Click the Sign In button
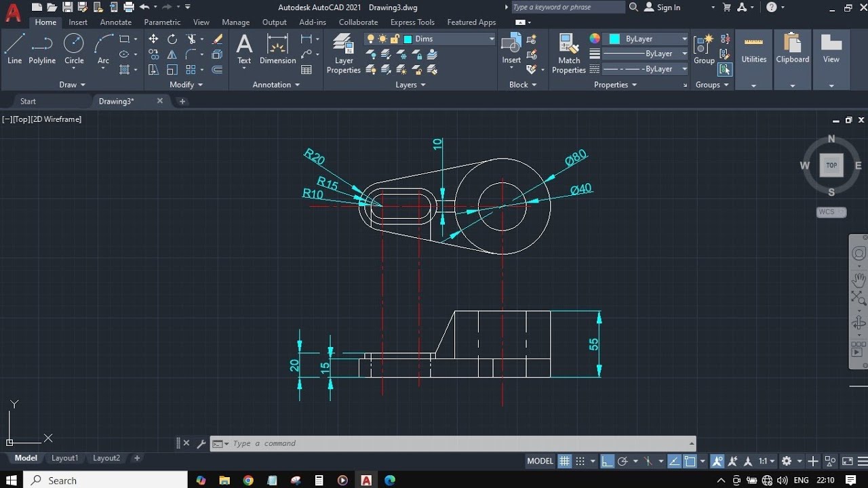Screen dimensions: 868x488 point(662,7)
